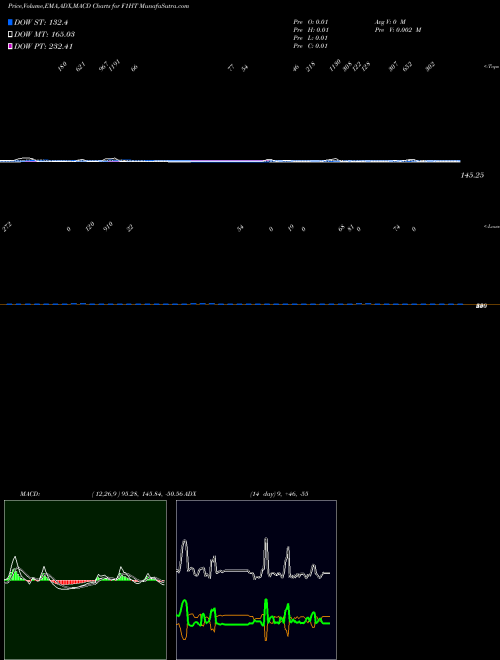Image resolution: width=500 pixels, height=660 pixels.
Task: Click the 'DOW PT: 232.41' label
Action: point(43,46)
